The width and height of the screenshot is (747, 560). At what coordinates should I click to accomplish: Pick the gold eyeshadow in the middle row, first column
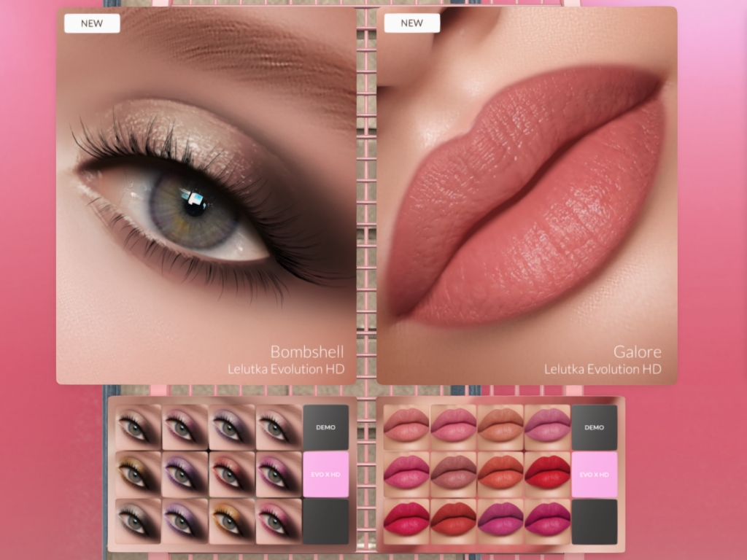point(138,474)
